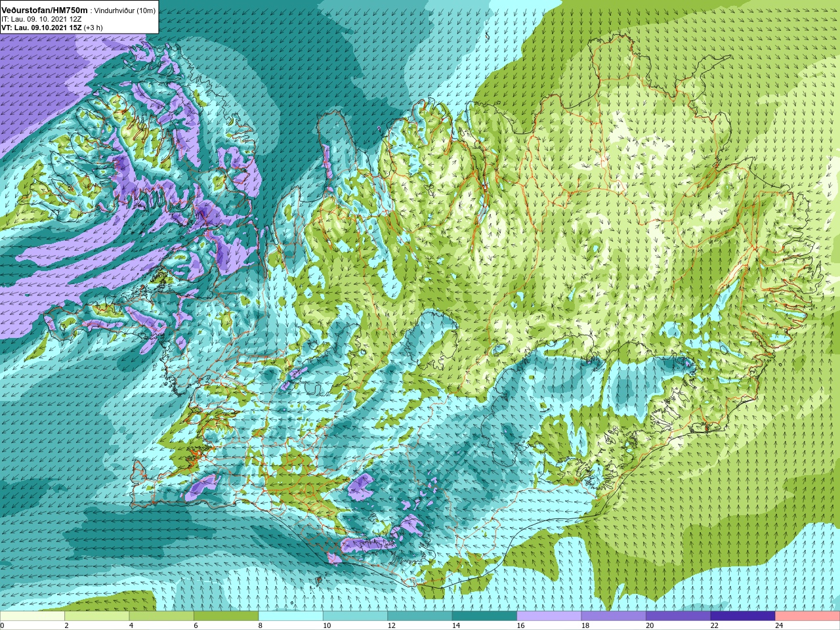The height and width of the screenshot is (630, 840).
Task: Click the legend tick label 4
Action: [131, 625]
